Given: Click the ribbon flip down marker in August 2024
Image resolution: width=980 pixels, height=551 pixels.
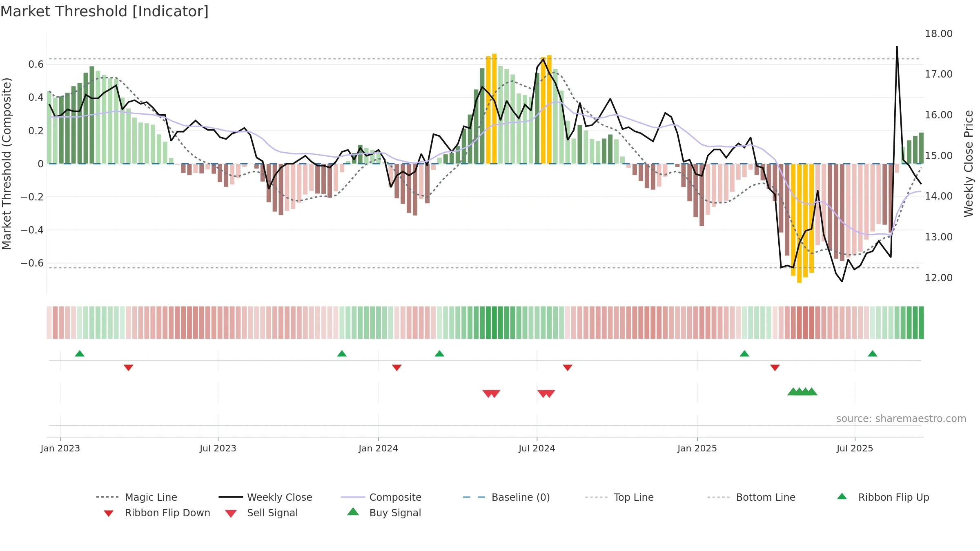Looking at the screenshot, I should pyautogui.click(x=568, y=368).
